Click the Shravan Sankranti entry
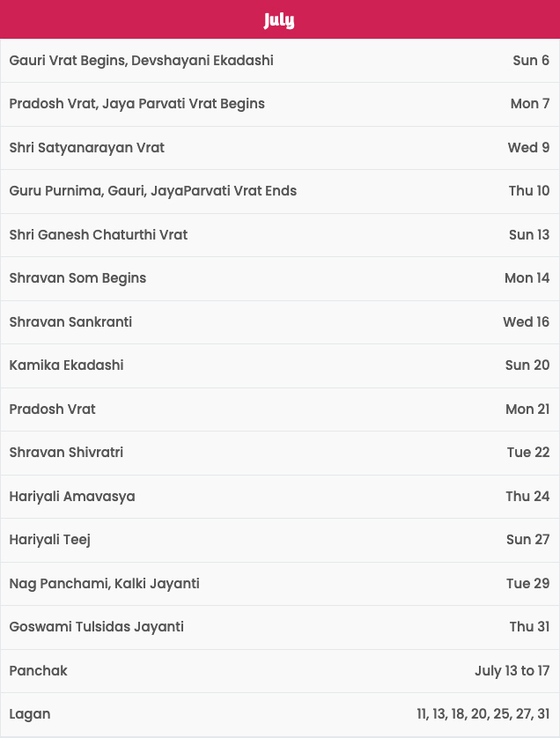 coord(279,322)
